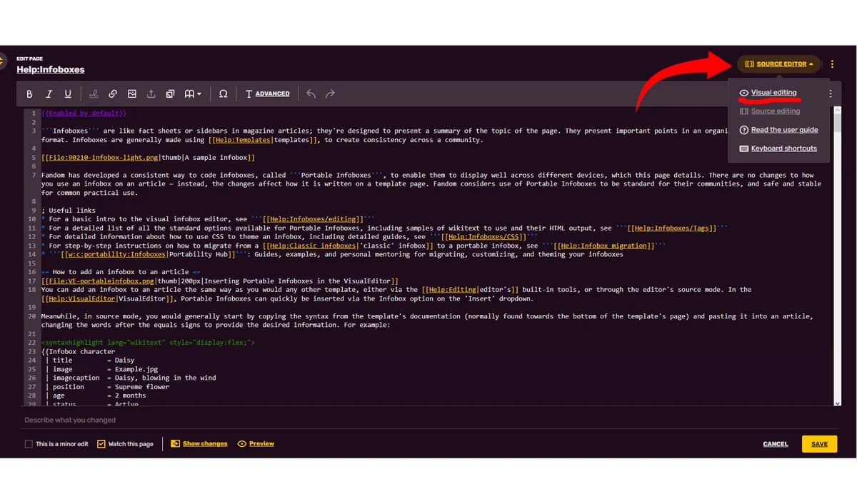Uncheck the 'Watch this page' checkbox
The width and height of the screenshot is (857, 504).
point(100,443)
